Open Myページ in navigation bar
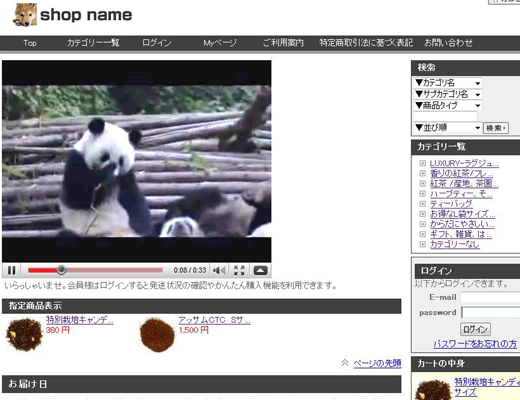 coord(220,43)
